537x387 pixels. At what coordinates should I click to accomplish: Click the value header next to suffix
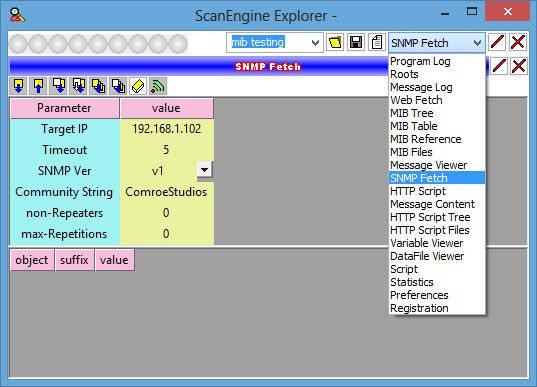click(114, 260)
